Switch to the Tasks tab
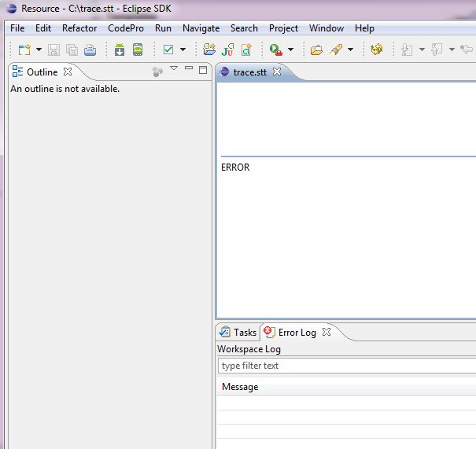The height and width of the screenshot is (449, 476). (238, 332)
